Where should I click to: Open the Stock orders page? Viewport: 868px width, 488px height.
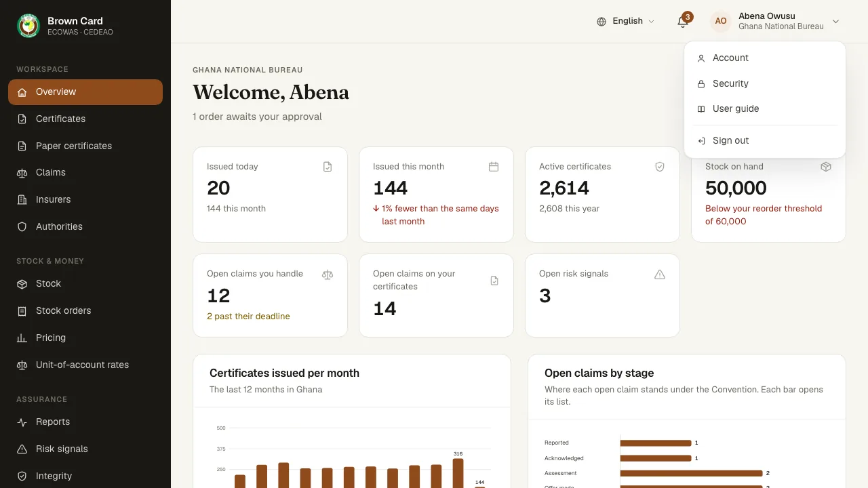tap(85, 311)
